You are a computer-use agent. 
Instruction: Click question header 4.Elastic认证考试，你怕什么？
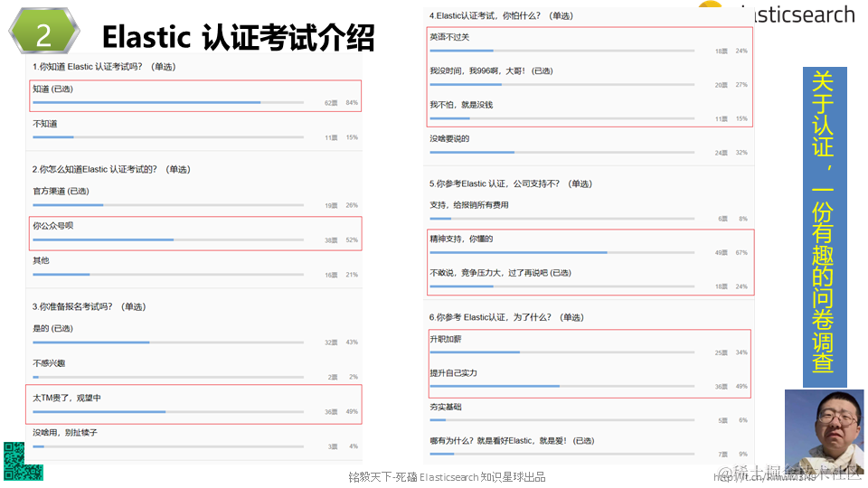tap(501, 16)
